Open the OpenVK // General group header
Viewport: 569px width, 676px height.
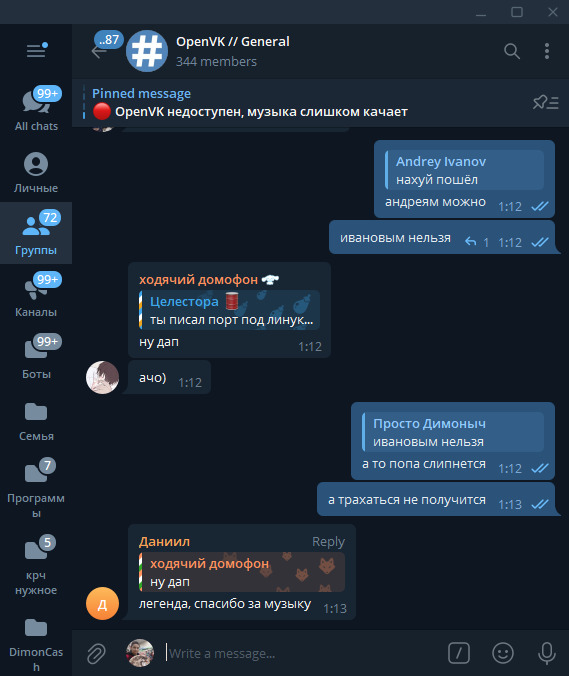click(233, 51)
